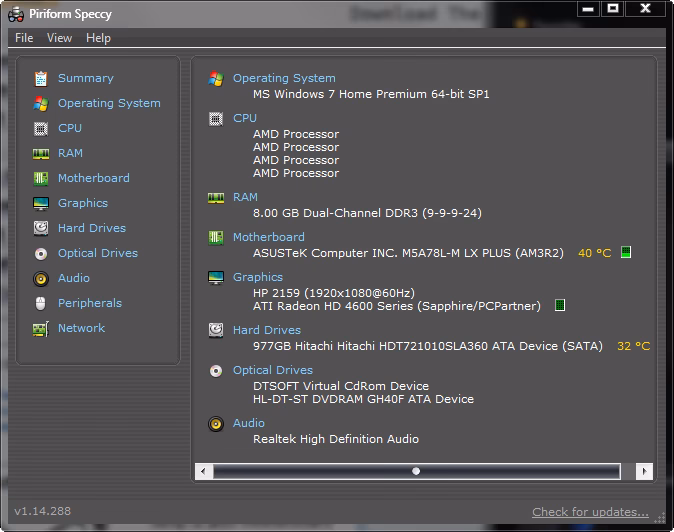The width and height of the screenshot is (674, 532).
Task: Select Audio section in sidebar
Action: pyautogui.click(x=74, y=278)
